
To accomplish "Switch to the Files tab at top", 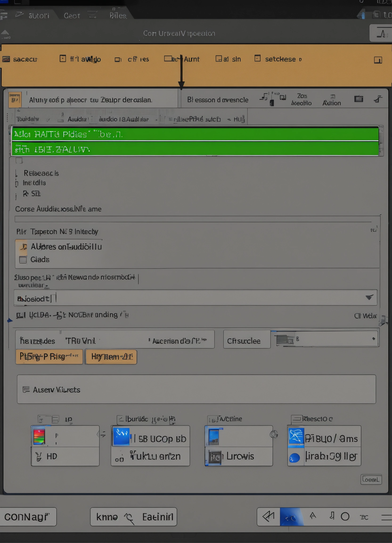I will (x=118, y=16).
